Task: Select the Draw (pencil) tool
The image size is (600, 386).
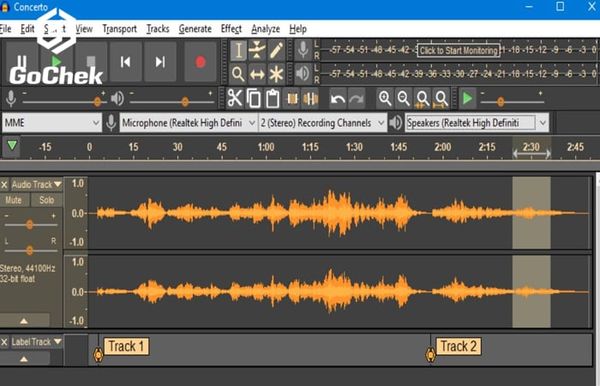Action: click(276, 50)
